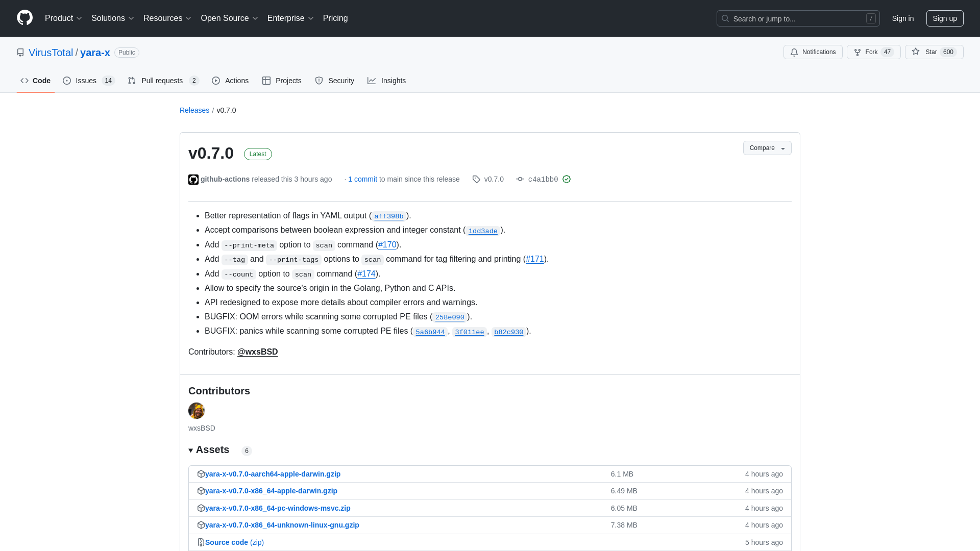
Task: Open commit 3f011ee
Action: [470, 332]
